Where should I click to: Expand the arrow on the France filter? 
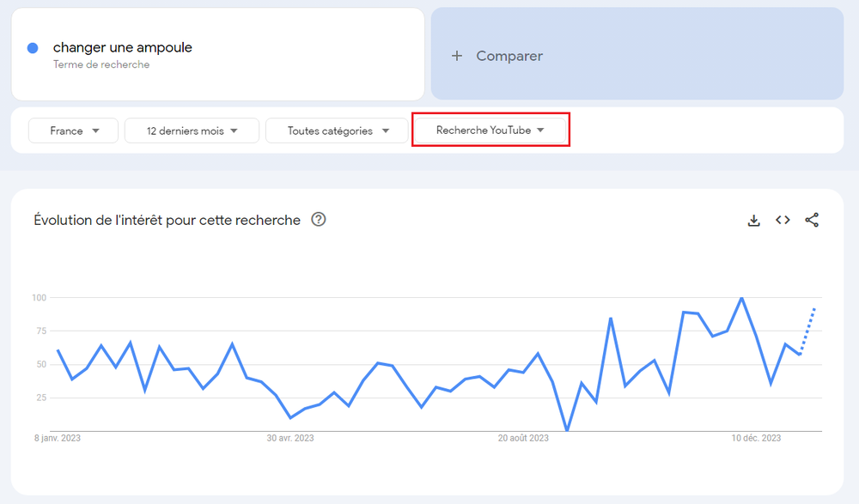95,131
